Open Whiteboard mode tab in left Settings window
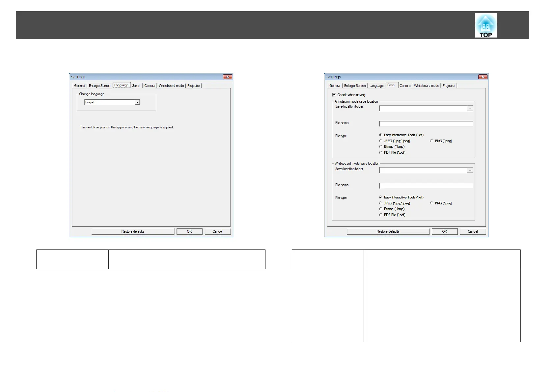Image resolution: width=555 pixels, height=392 pixels. coord(171,86)
